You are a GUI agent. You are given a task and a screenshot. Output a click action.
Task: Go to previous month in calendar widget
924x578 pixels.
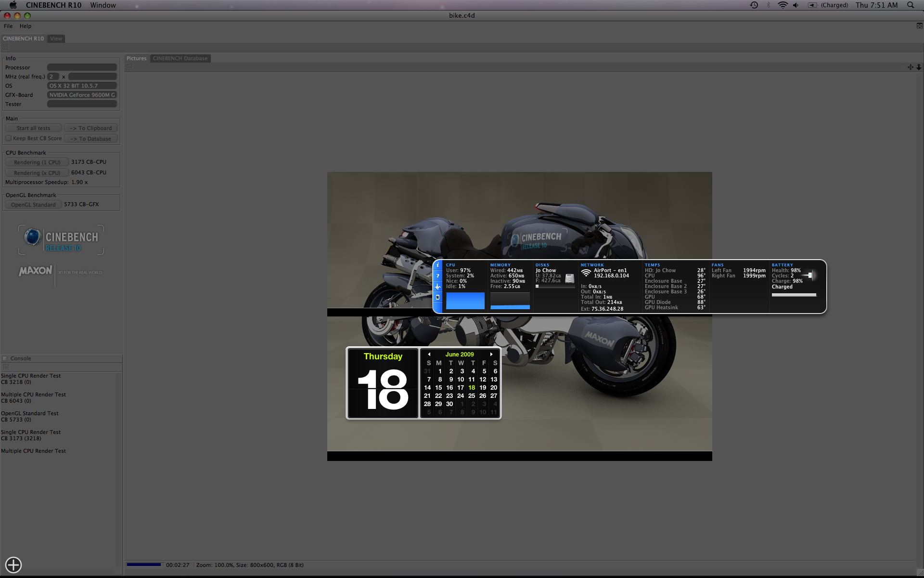(x=429, y=355)
